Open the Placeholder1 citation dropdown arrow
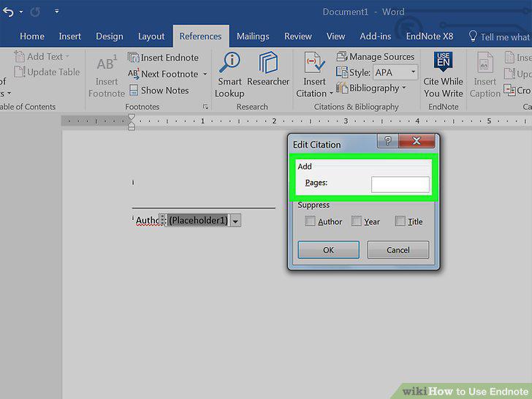This screenshot has width=532, height=399. pos(235,221)
